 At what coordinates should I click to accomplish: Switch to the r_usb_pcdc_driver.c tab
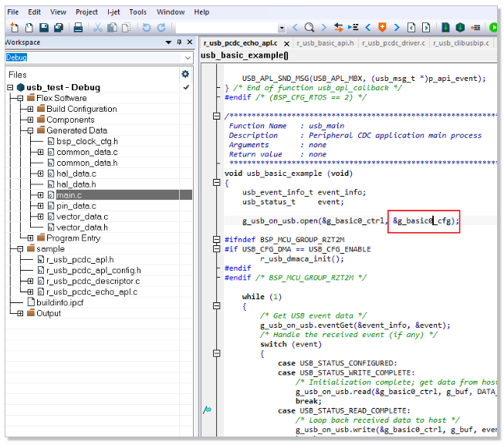point(393,43)
